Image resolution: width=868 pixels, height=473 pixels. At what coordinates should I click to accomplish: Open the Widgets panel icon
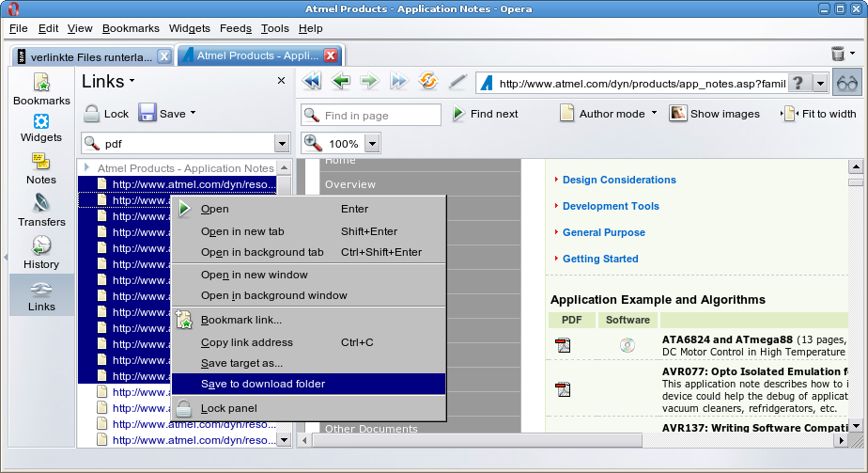click(x=41, y=128)
